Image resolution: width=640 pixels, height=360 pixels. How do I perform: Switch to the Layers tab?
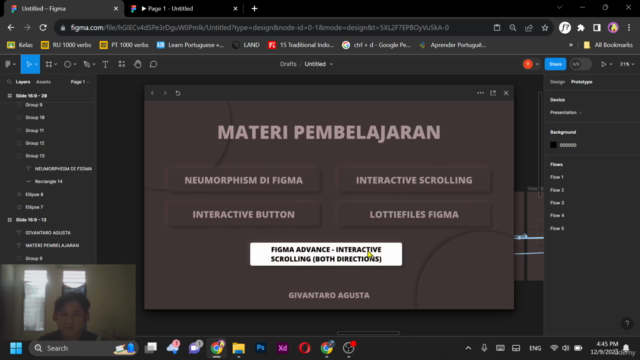23,82
